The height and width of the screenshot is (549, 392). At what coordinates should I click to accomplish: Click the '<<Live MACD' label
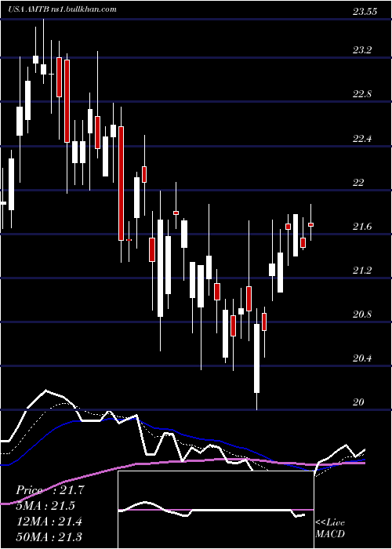click(x=330, y=528)
